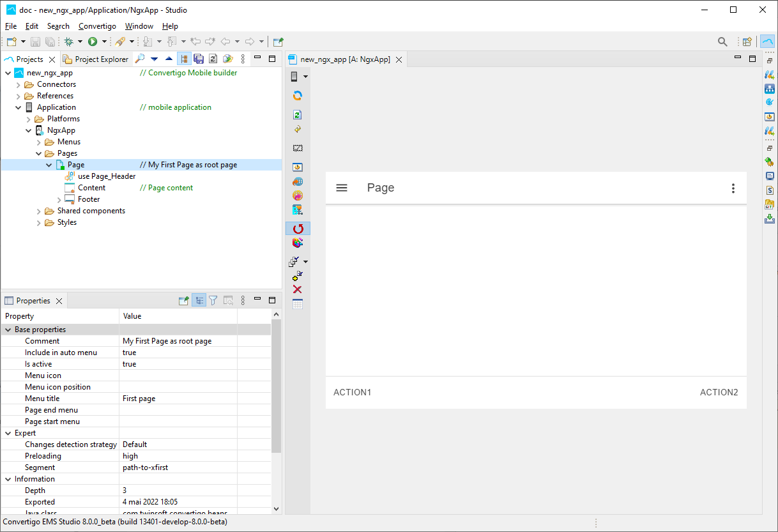The width and height of the screenshot is (778, 532).
Task: Click the debug bug icon
Action: click(68, 42)
